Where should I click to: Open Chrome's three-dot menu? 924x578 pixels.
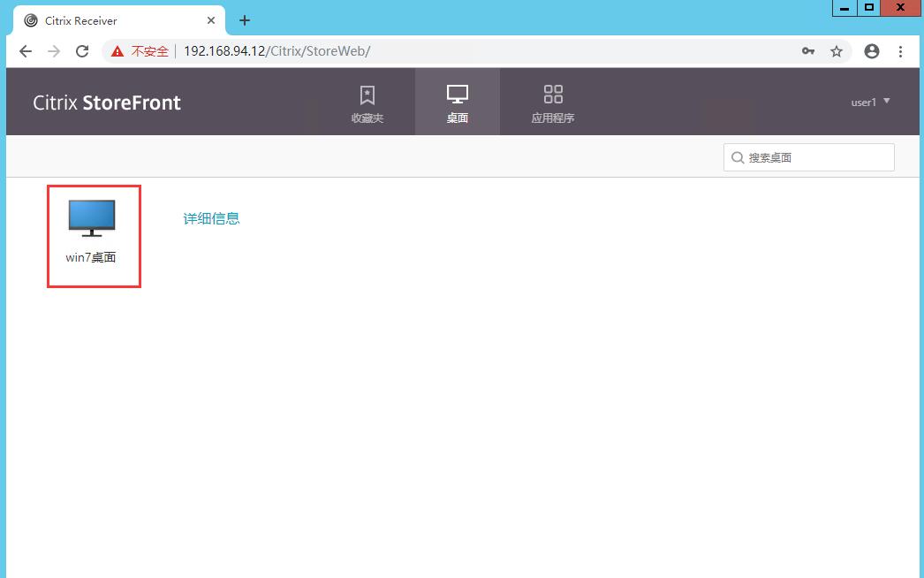[901, 51]
